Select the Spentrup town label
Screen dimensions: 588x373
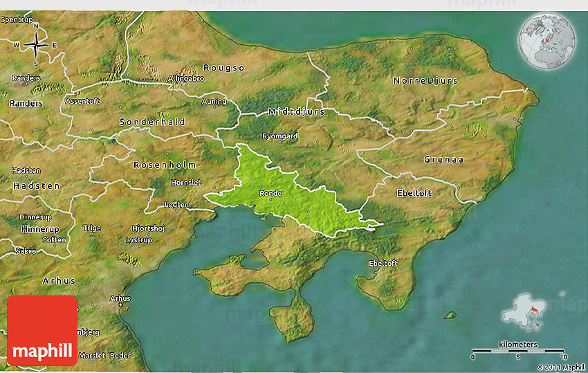click(17, 20)
